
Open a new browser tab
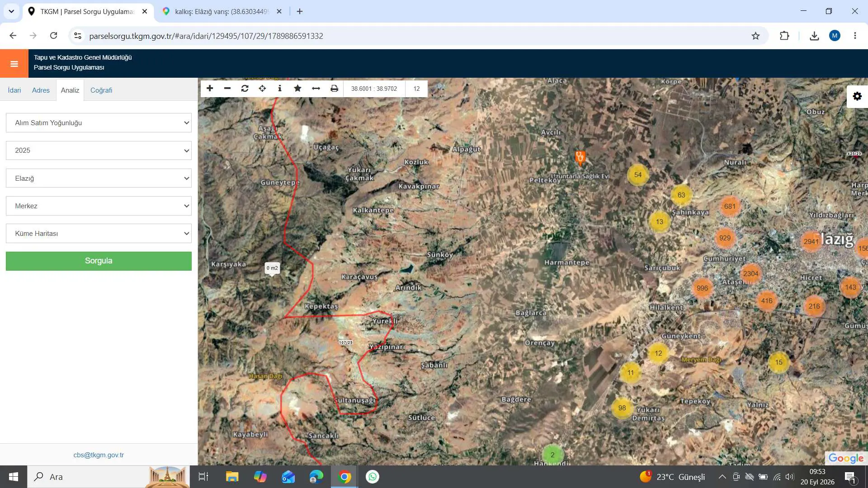(300, 12)
